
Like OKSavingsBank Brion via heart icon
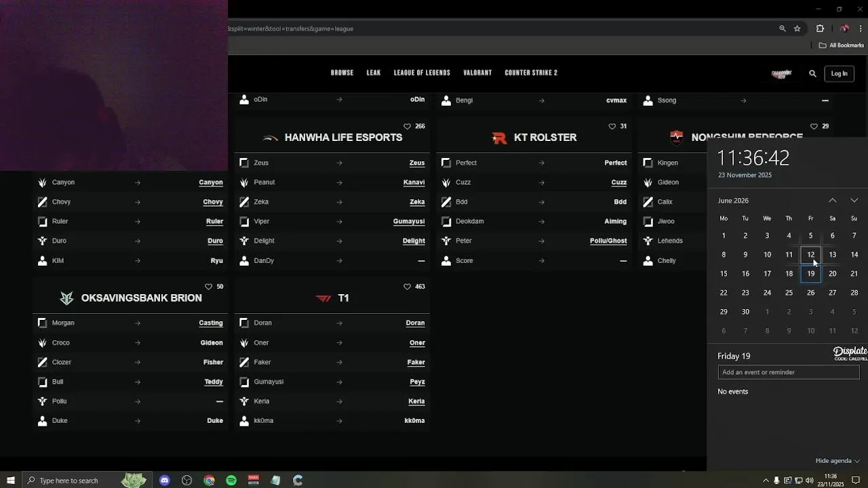[x=208, y=287]
